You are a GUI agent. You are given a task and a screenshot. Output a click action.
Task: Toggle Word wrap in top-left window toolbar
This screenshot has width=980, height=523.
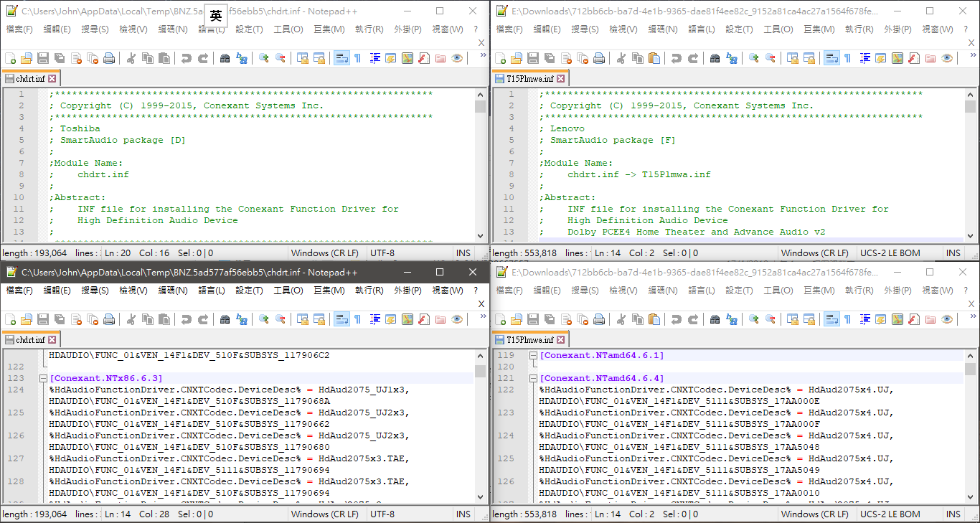click(x=341, y=58)
